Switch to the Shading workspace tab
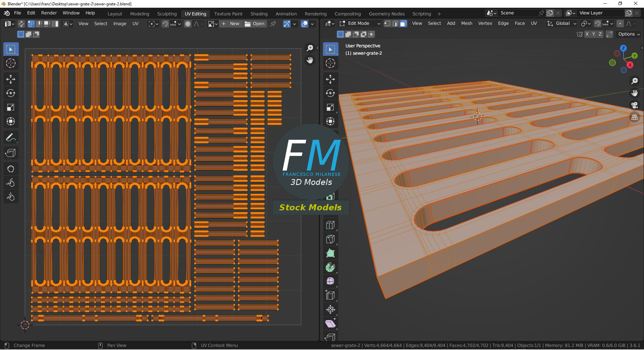The image size is (644, 350). tap(259, 14)
